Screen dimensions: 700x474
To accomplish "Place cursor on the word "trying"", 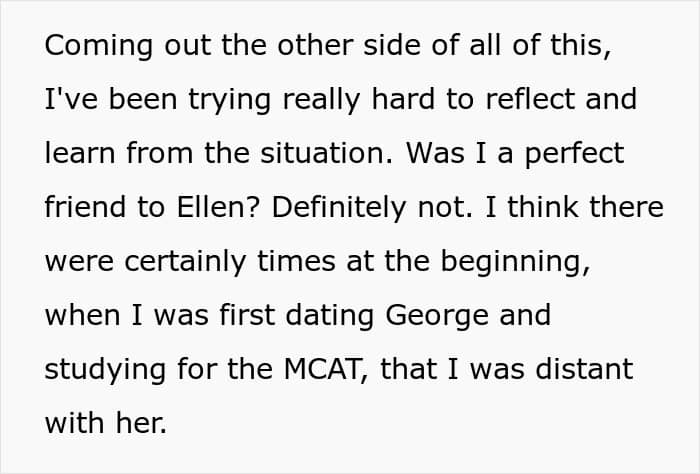I will click(x=229, y=100).
